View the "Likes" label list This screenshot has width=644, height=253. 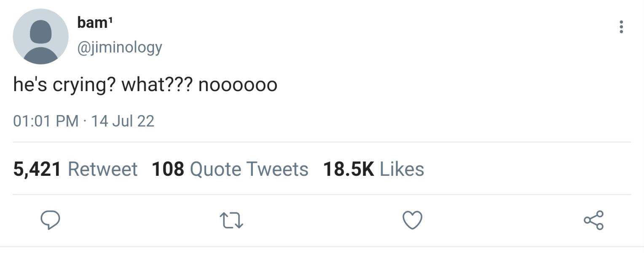point(402,169)
